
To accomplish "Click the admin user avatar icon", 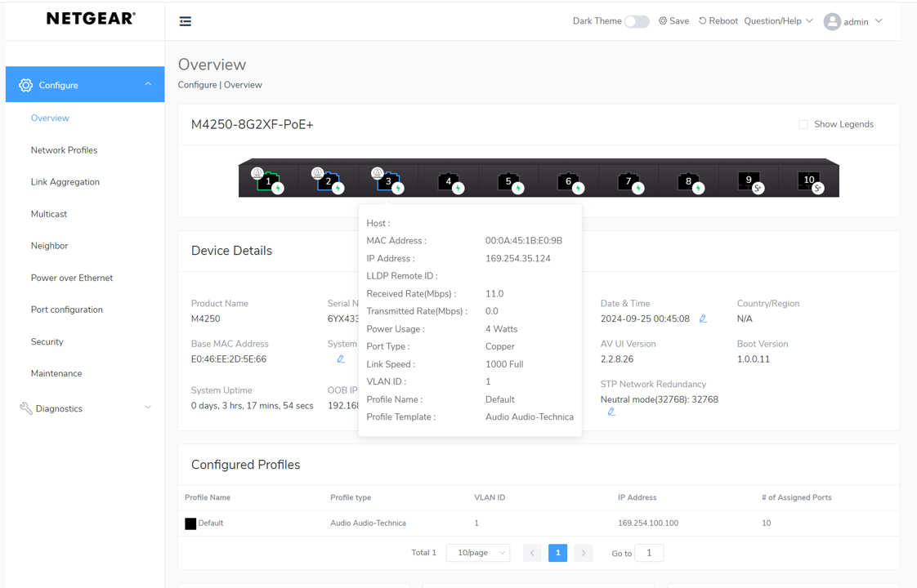I will [832, 21].
